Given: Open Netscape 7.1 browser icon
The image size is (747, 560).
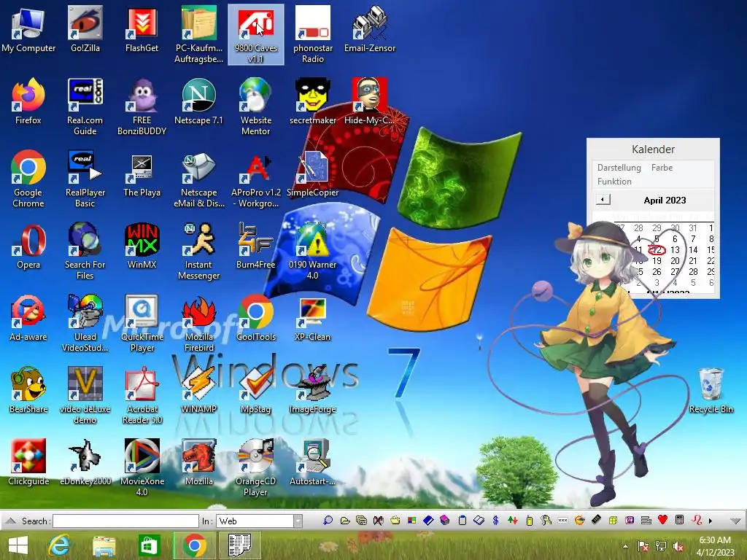Looking at the screenshot, I should pos(198,101).
